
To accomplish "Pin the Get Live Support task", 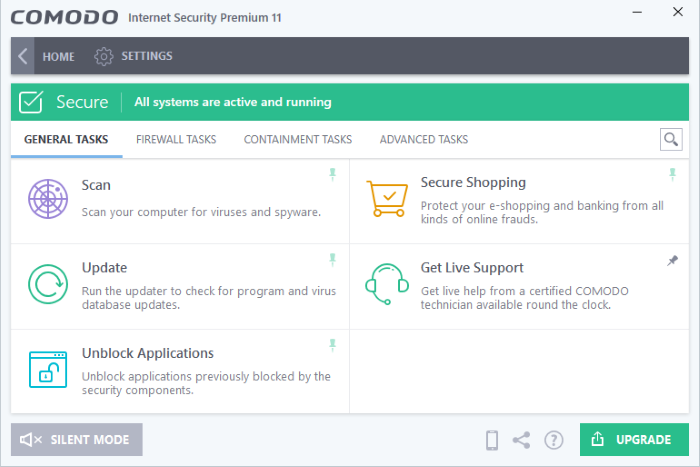I will [x=672, y=261].
